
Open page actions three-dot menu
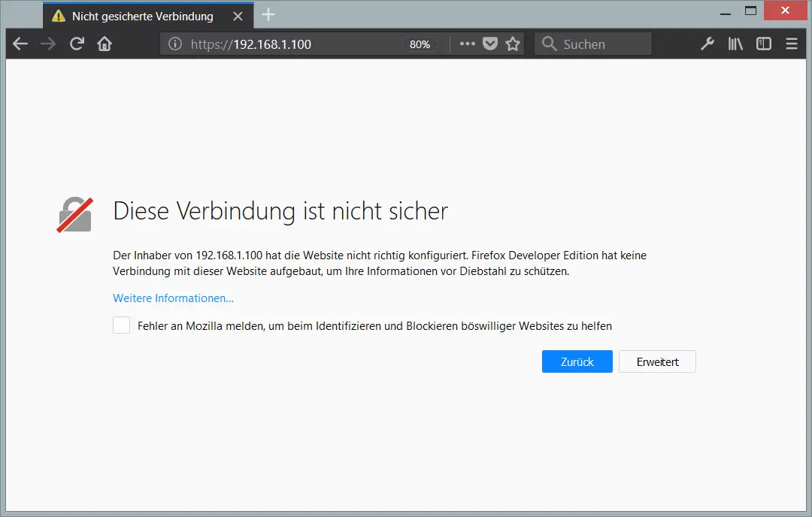pyautogui.click(x=467, y=44)
